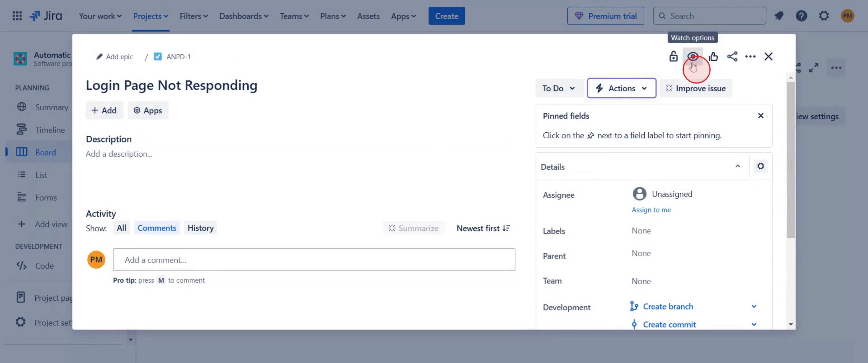Toggle the Newest first sort order
Screen dimensions: 868x363
click(x=483, y=228)
